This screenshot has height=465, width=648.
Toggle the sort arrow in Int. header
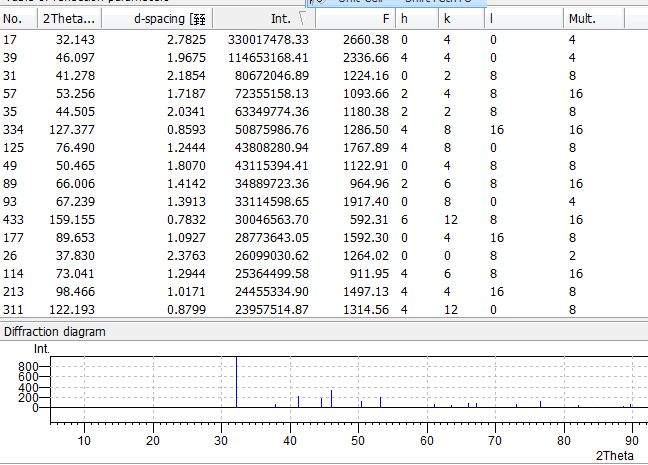click(x=303, y=19)
